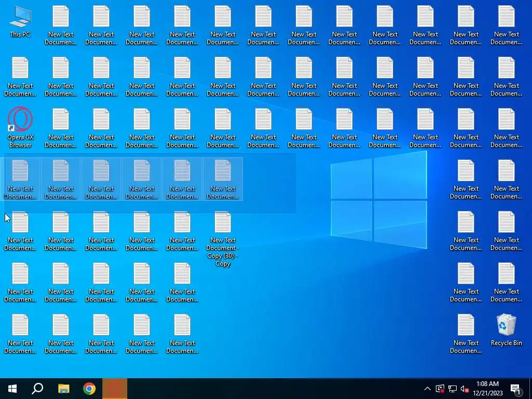Open the muted volume speaker icon

click(x=465, y=389)
